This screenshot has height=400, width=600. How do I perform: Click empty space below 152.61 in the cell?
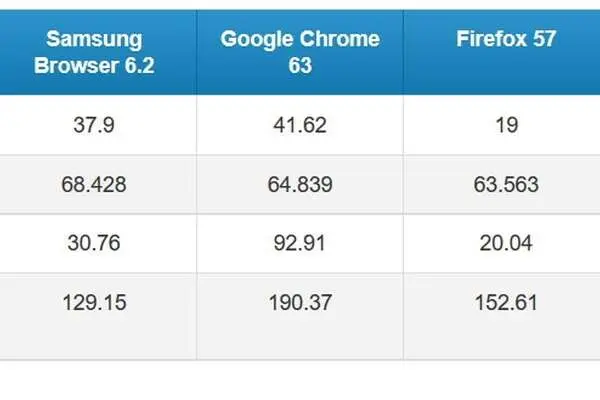[502, 337]
